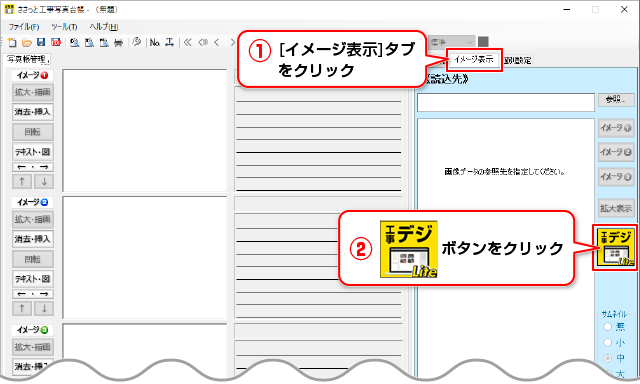This screenshot has width=640, height=384.
Task: Open an existing file via folder icon
Action: (x=27, y=42)
